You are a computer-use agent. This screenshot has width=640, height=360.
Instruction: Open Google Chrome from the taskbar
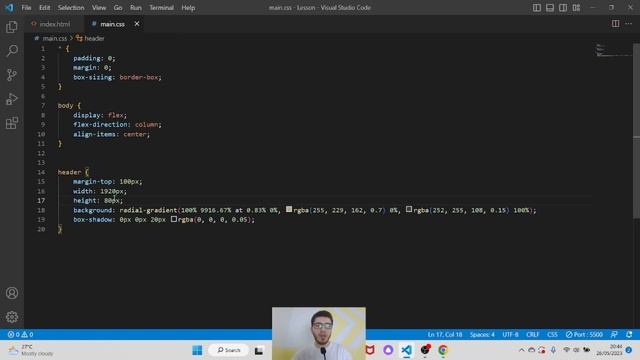point(443,350)
